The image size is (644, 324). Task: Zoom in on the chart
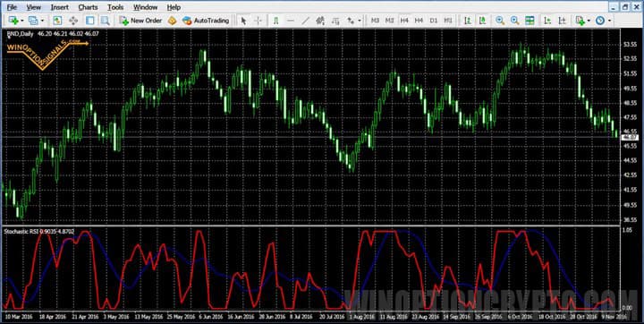tap(500, 21)
